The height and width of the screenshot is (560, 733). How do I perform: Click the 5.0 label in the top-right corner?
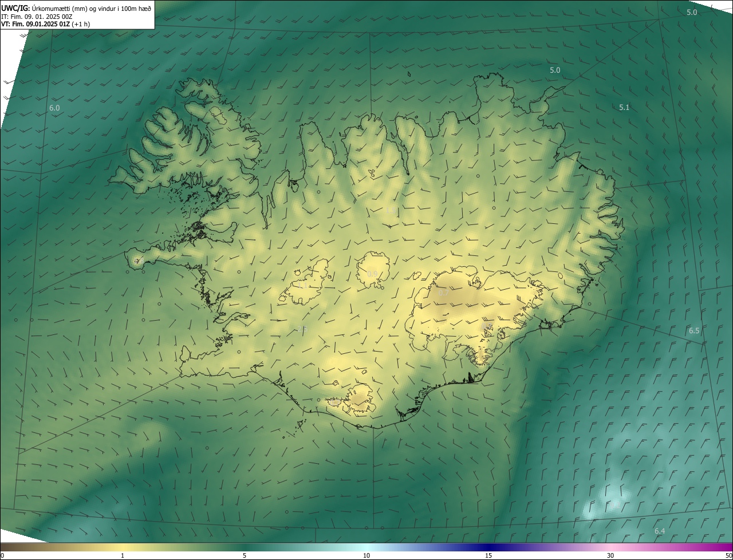click(x=692, y=12)
